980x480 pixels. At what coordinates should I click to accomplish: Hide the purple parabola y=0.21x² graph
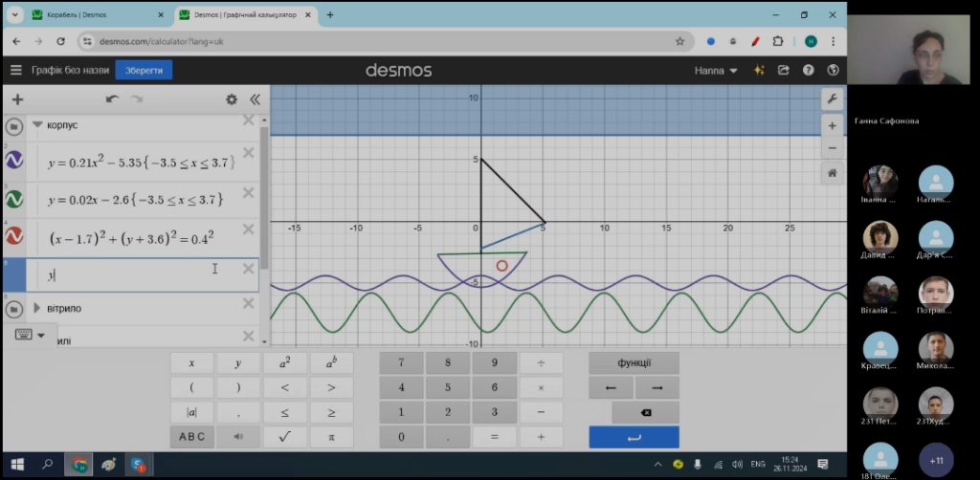pos(13,161)
